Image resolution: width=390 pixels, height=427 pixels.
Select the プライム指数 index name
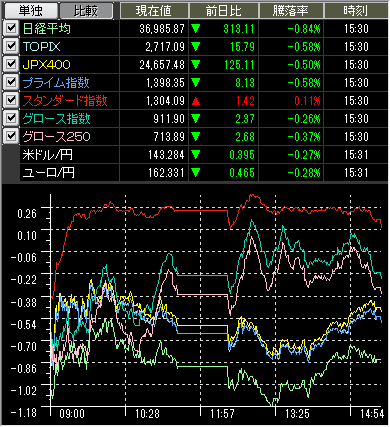[x=56, y=83]
